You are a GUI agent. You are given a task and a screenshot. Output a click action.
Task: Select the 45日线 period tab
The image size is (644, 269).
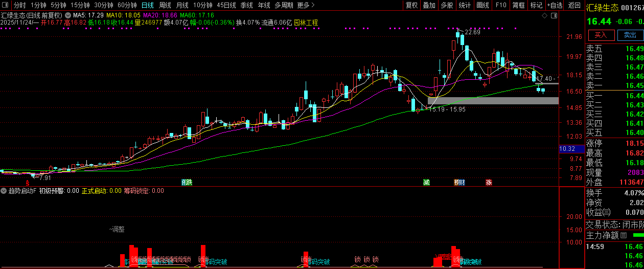point(226,5)
